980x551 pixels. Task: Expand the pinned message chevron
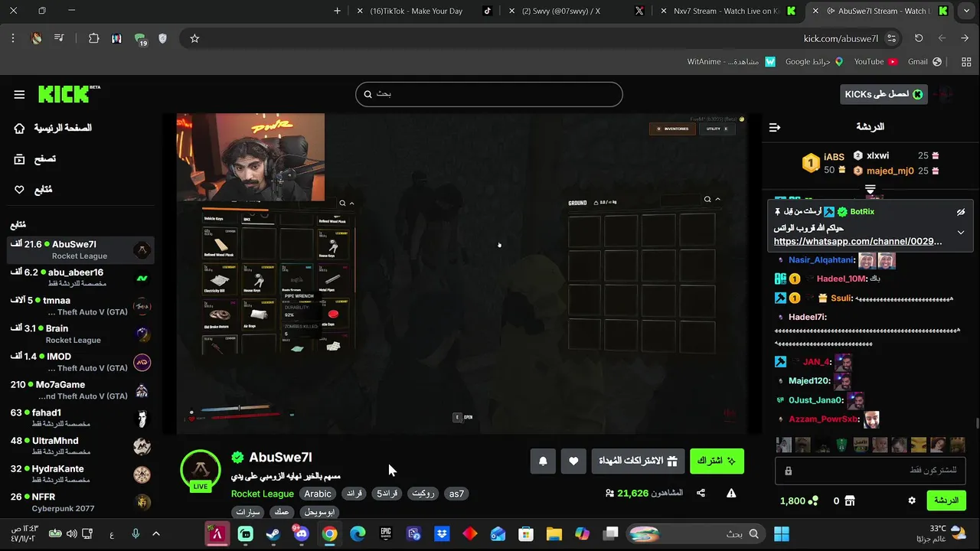[961, 233]
